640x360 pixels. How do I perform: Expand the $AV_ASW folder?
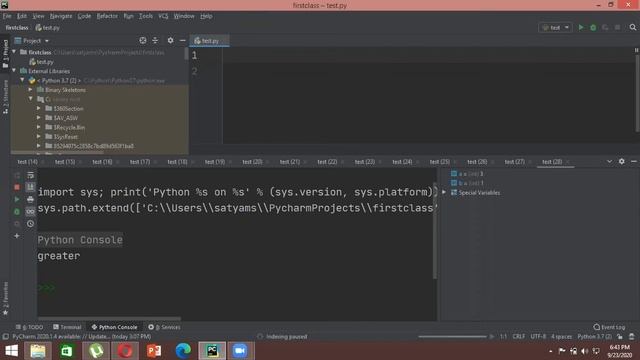(x=39, y=118)
